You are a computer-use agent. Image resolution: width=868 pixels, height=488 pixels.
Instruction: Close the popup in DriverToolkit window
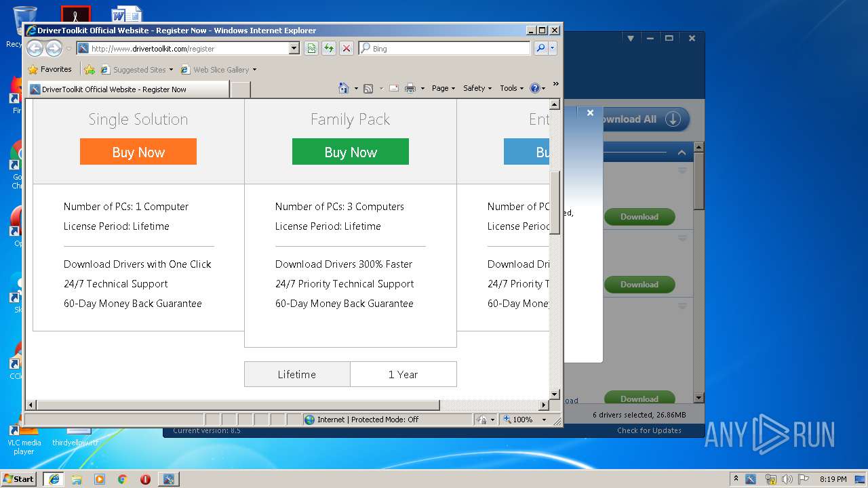(x=590, y=113)
